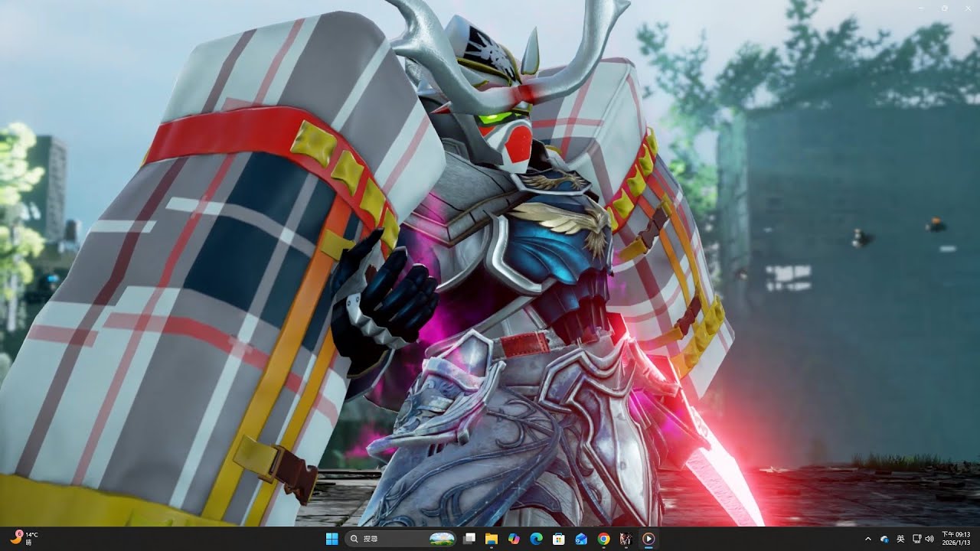Open the Microsoft Store icon
Image resolution: width=980 pixels, height=551 pixels.
point(559,539)
